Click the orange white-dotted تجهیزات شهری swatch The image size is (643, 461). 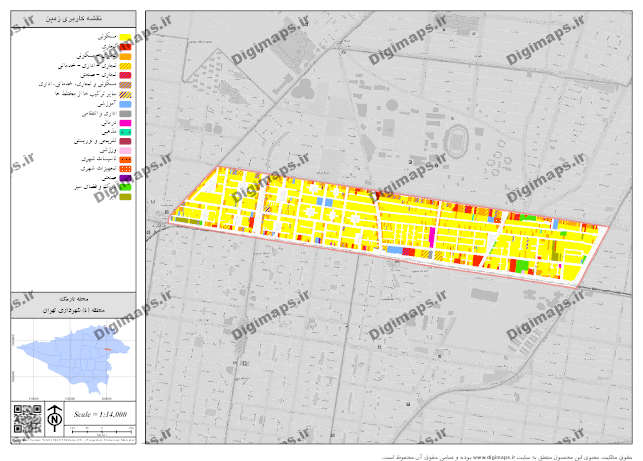point(125,169)
